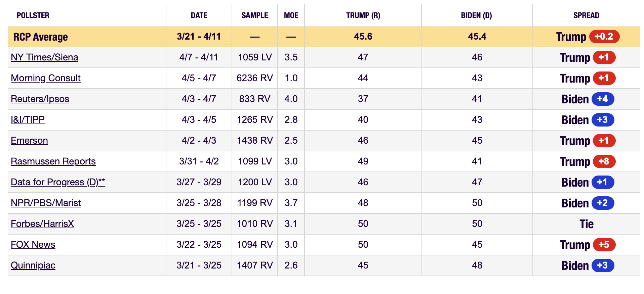Open the FOX News poll link
The width and height of the screenshot is (644, 294).
[x=33, y=245]
